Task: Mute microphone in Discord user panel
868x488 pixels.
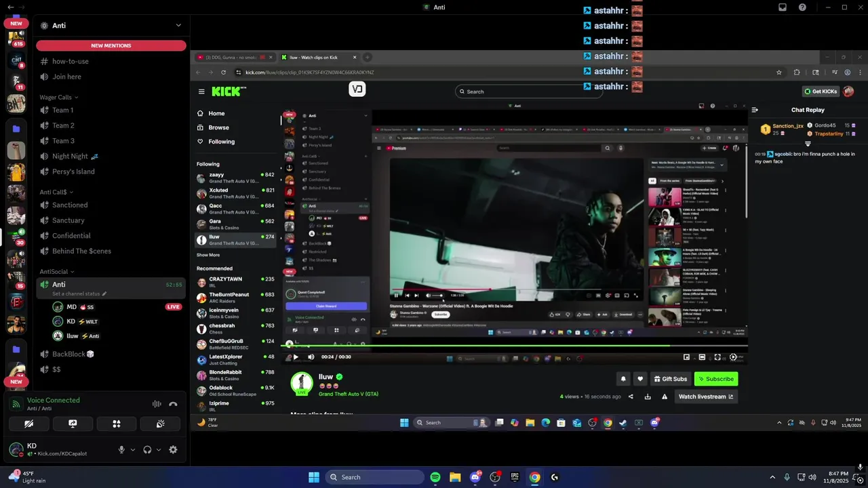Action: (x=122, y=449)
